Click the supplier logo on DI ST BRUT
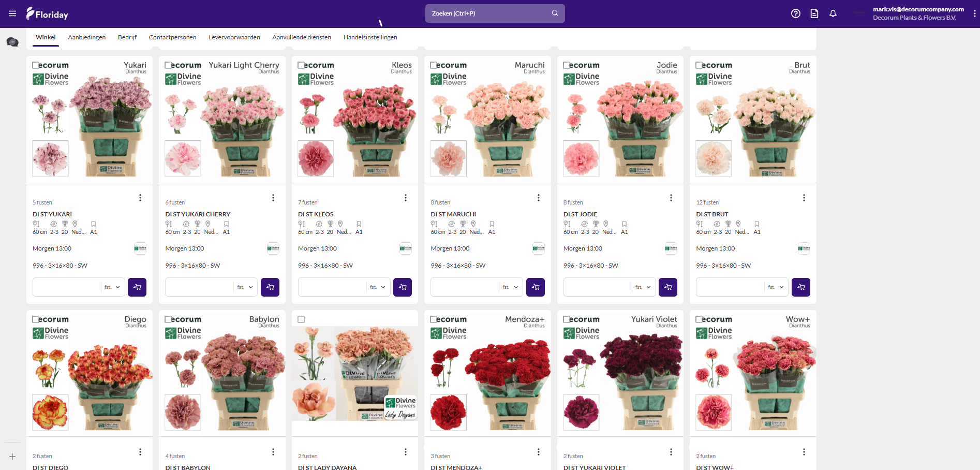The height and width of the screenshot is (470, 980). (804, 248)
